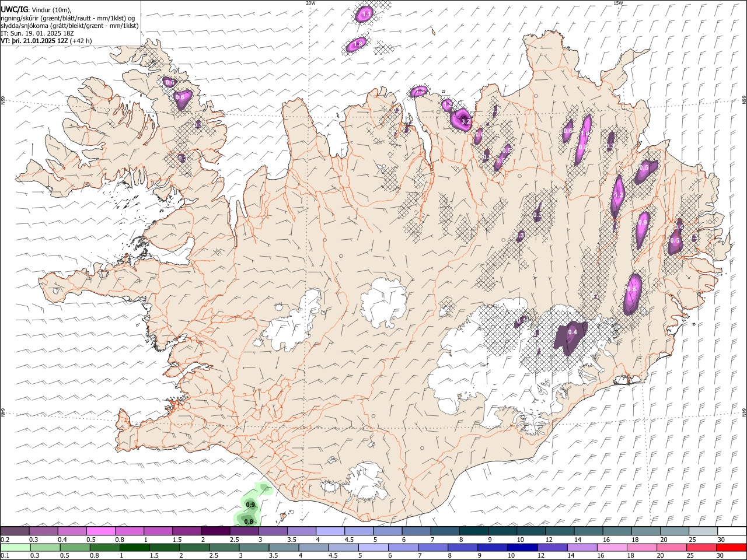Click the top-row legend swatch starting at 0.2
747x560 pixels.
point(15,531)
